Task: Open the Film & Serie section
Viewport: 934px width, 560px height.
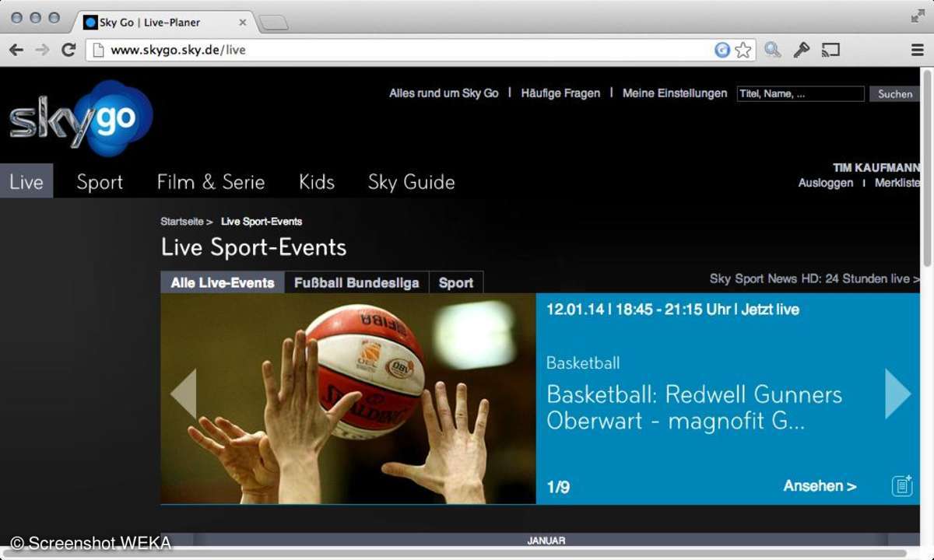Action: (x=211, y=182)
